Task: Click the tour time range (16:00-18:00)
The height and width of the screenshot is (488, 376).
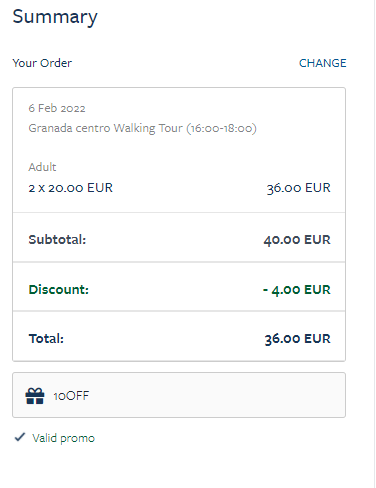Action: pyautogui.click(x=221, y=128)
